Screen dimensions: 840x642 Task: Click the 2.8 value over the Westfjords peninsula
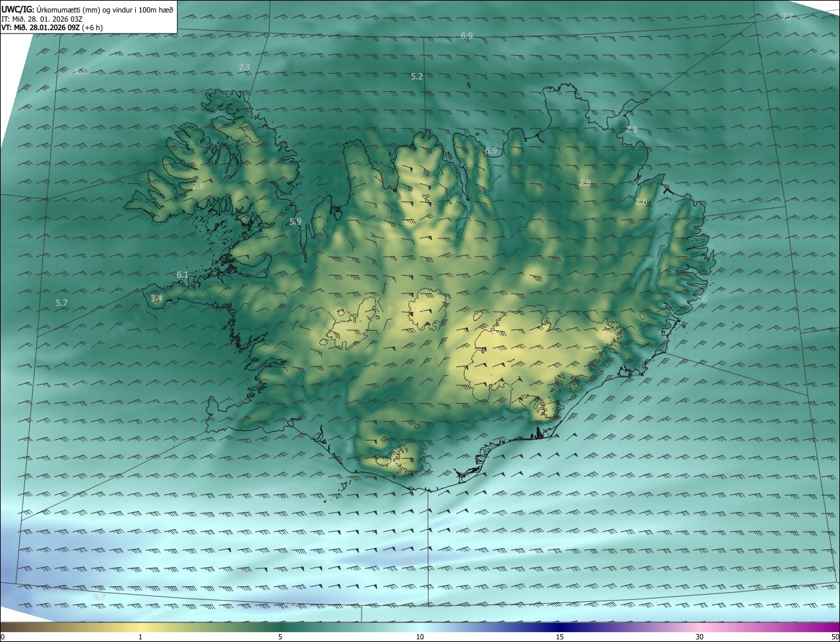[198, 186]
